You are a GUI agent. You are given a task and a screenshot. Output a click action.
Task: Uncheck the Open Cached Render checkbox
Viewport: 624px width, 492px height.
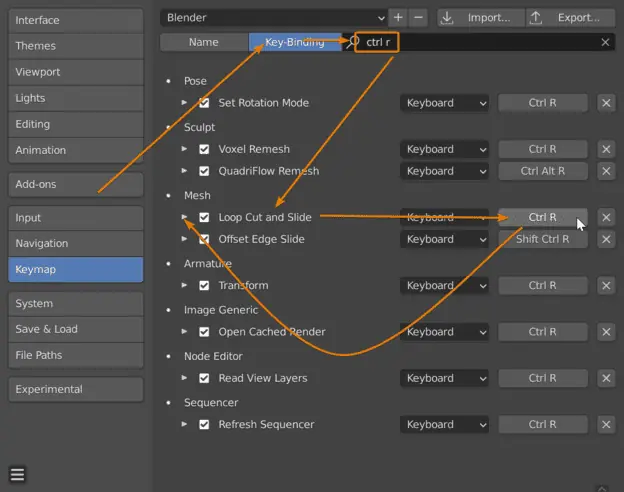click(204, 332)
